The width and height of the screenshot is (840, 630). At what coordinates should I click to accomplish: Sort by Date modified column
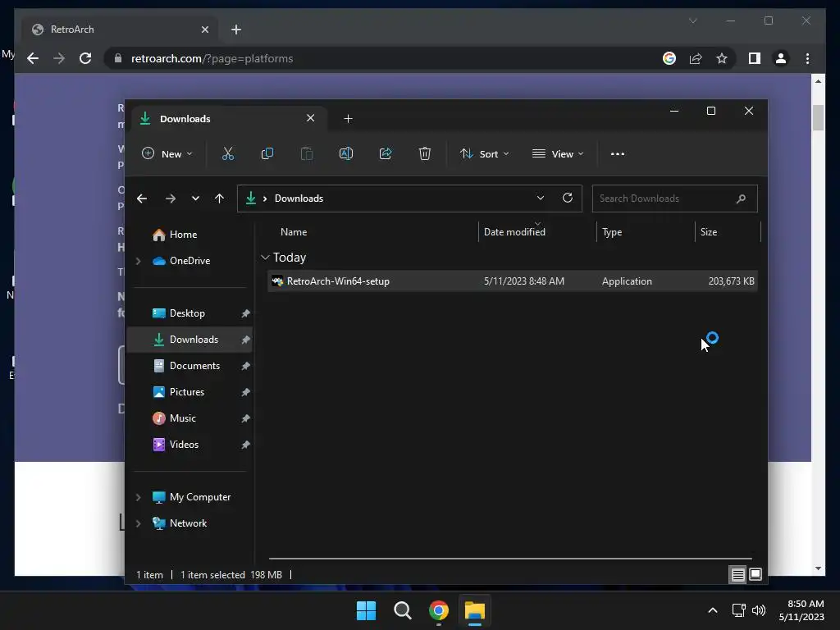point(514,232)
